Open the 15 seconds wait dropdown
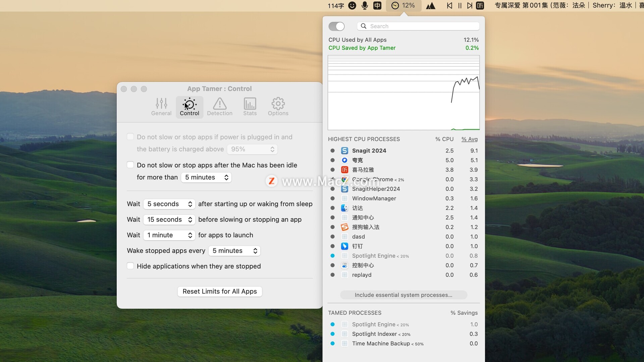The width and height of the screenshot is (644, 362). tap(169, 220)
